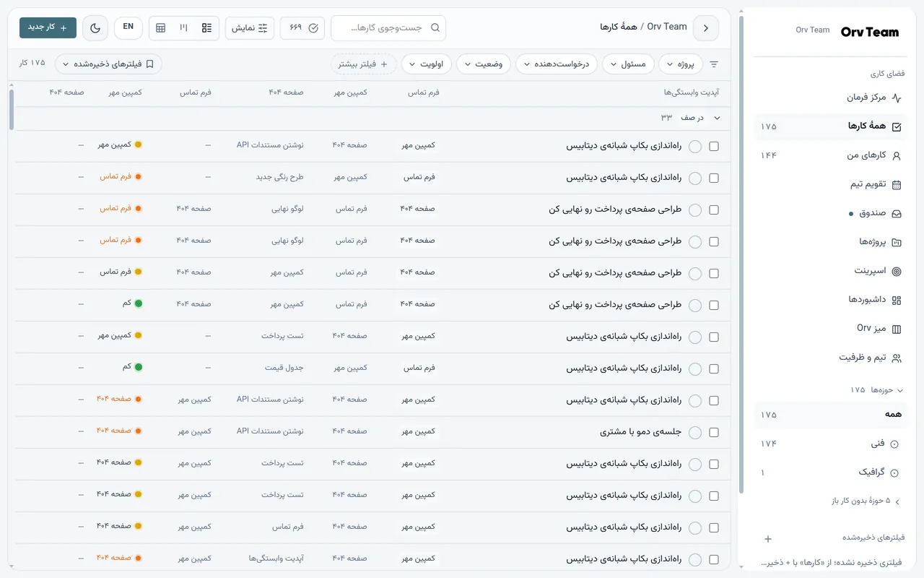
Task: Select the گرافیک scope
Action: point(831,473)
